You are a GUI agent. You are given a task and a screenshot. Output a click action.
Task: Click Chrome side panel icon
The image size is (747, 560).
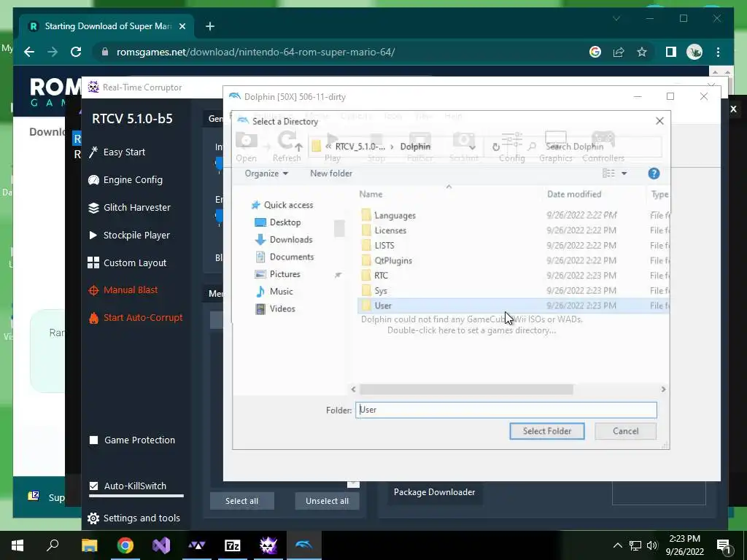pos(671,52)
